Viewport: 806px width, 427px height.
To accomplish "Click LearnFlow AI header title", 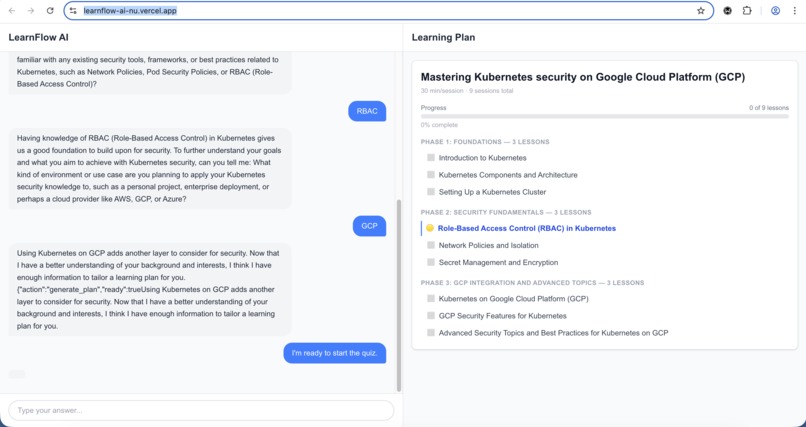I will point(38,38).
